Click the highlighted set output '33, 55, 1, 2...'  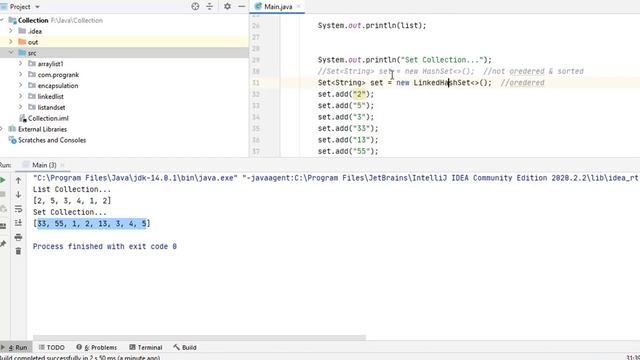[92, 223]
